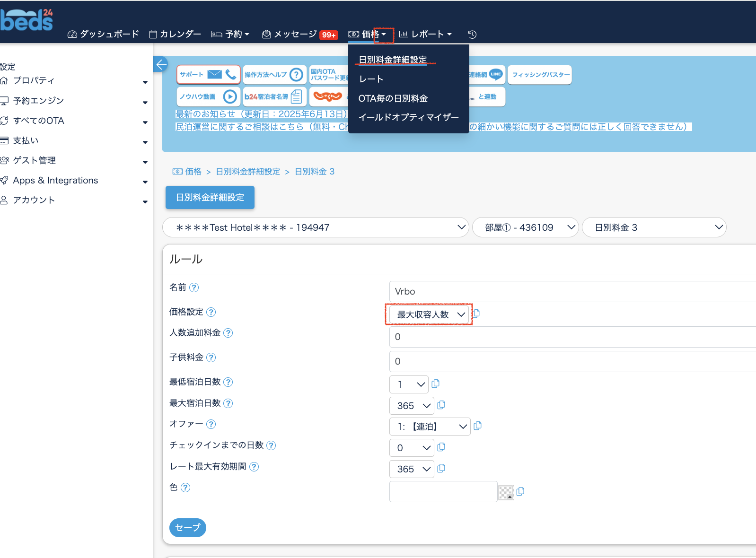Collapse sidebar with the left arrow icon
Viewport: 756px width, 558px height.
click(161, 64)
